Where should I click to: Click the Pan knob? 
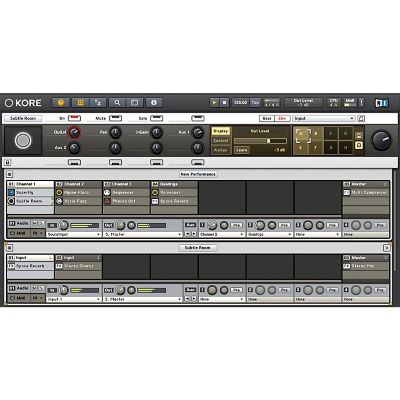(115, 132)
